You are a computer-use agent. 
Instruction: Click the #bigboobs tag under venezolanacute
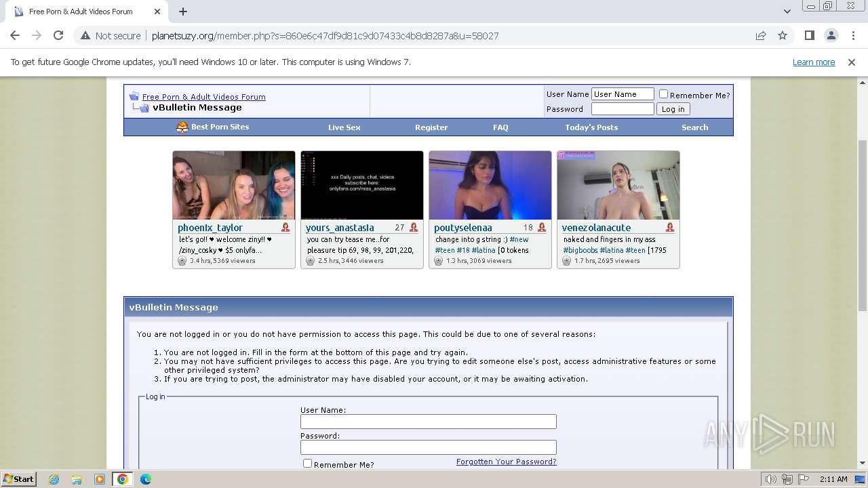[x=580, y=250]
